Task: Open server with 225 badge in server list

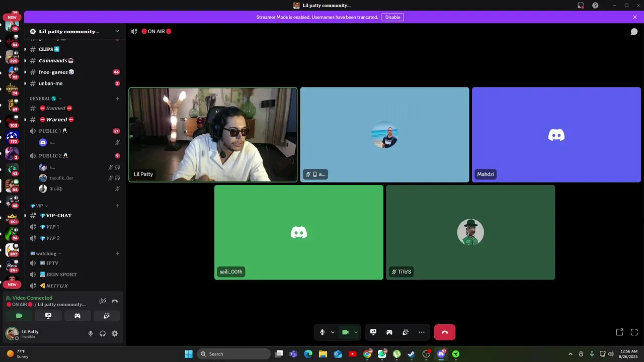Action: (x=12, y=56)
